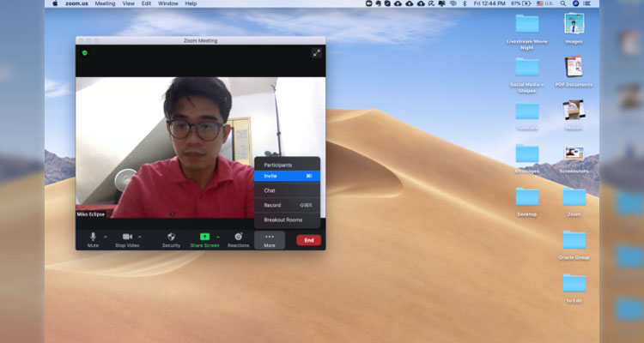Image resolution: width=644 pixels, height=343 pixels.
Task: Open the U.S. input source flag menu
Action: (x=544, y=3)
